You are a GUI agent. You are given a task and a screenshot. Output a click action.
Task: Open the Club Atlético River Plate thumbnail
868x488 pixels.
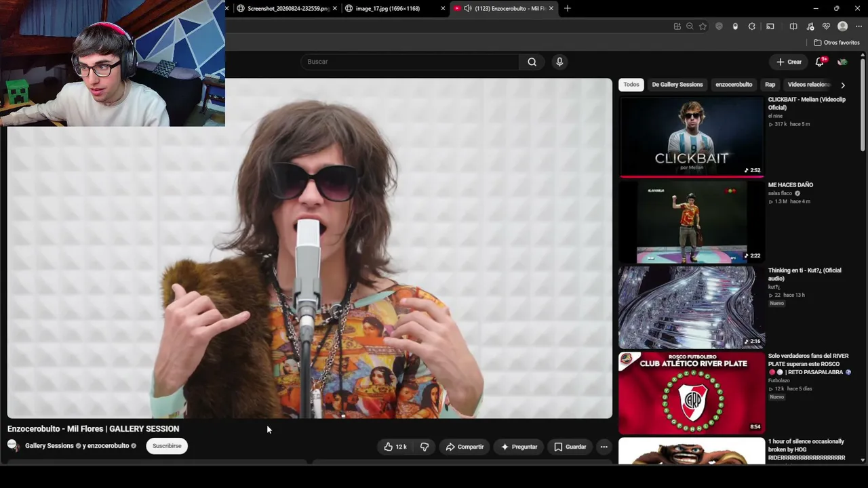coord(691,393)
